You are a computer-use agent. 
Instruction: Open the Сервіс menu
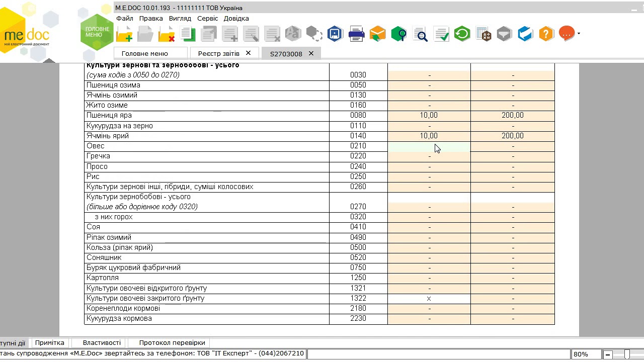coord(208,18)
